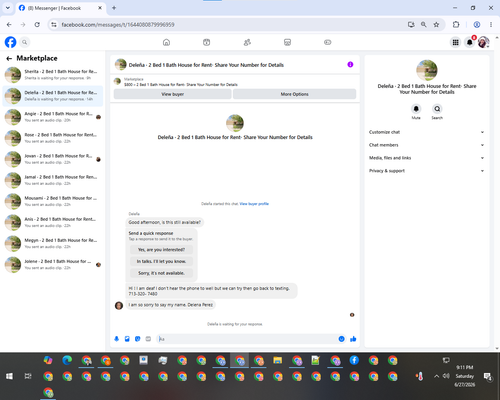
Task: Show hidden system tray icons
Action: pyautogui.click(x=436, y=376)
